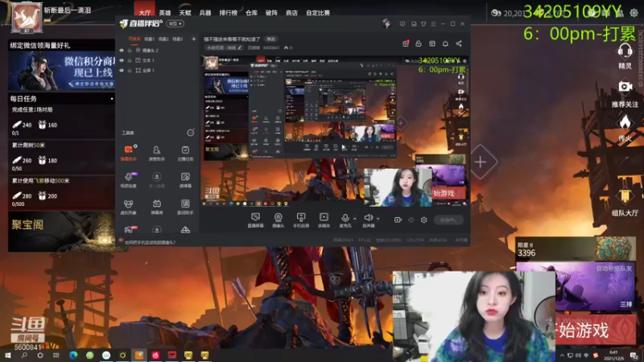Open 手机投屏 phone casting

(x=301, y=220)
